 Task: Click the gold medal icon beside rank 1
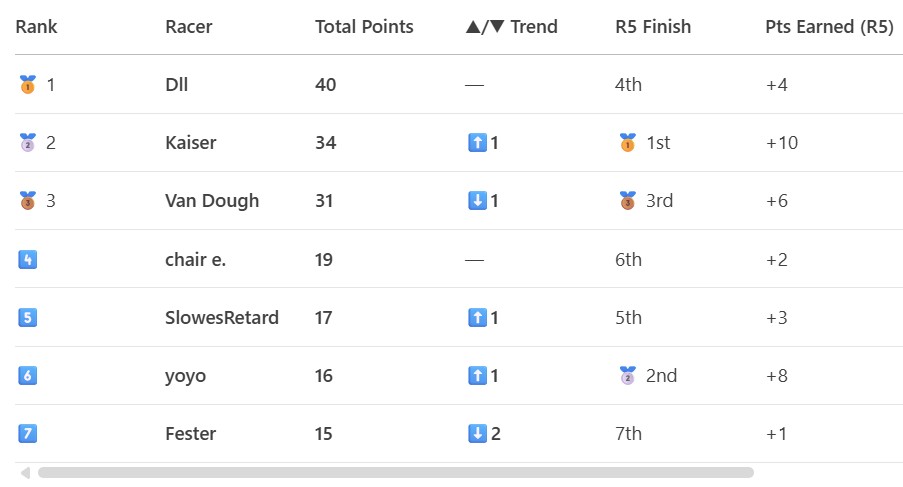[x=28, y=85]
